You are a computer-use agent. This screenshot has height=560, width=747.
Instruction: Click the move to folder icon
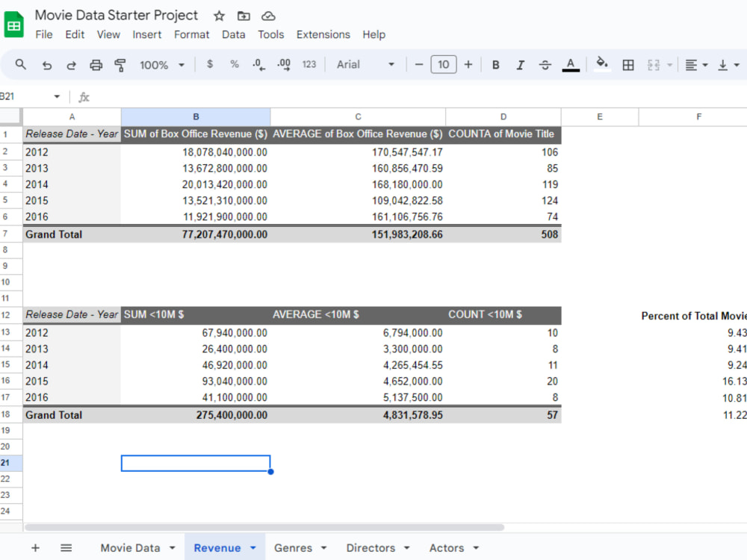coord(244,16)
